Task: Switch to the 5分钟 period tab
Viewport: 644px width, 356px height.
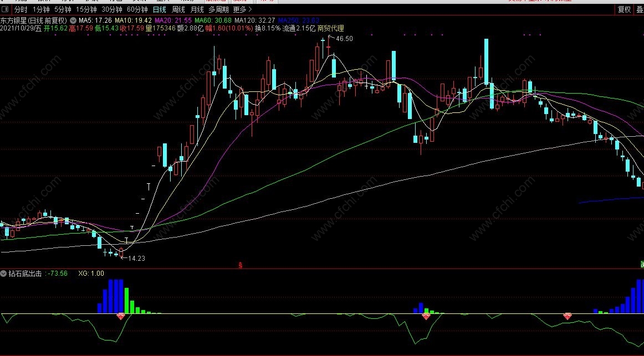Action: [63, 9]
